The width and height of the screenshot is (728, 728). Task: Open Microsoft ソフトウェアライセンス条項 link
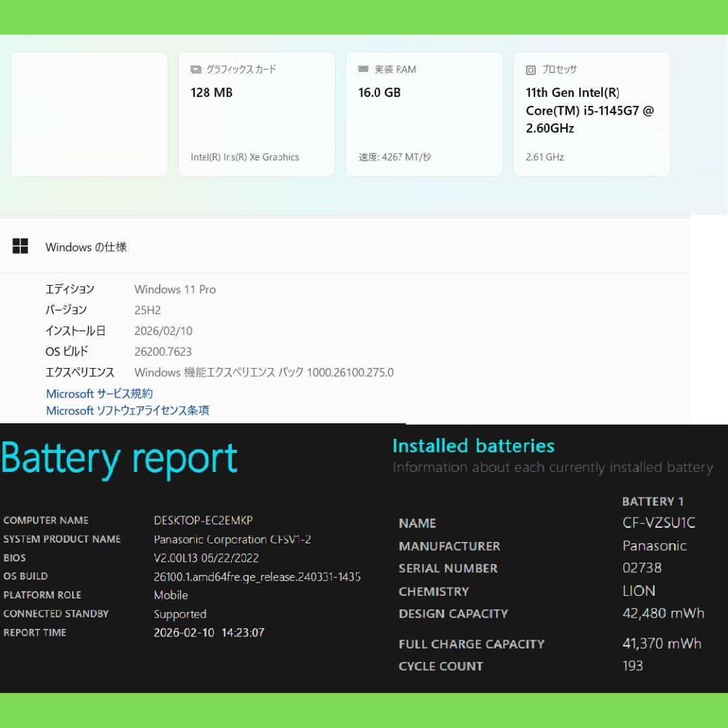[x=127, y=411]
